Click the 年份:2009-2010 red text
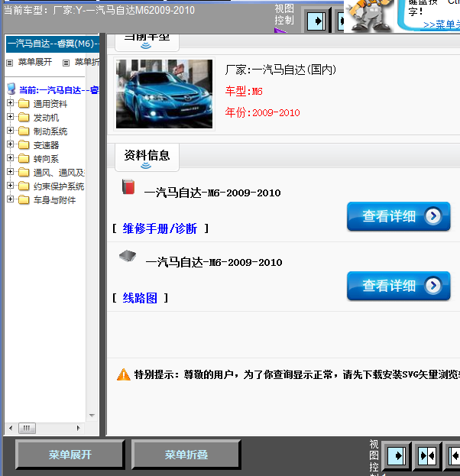 point(262,112)
